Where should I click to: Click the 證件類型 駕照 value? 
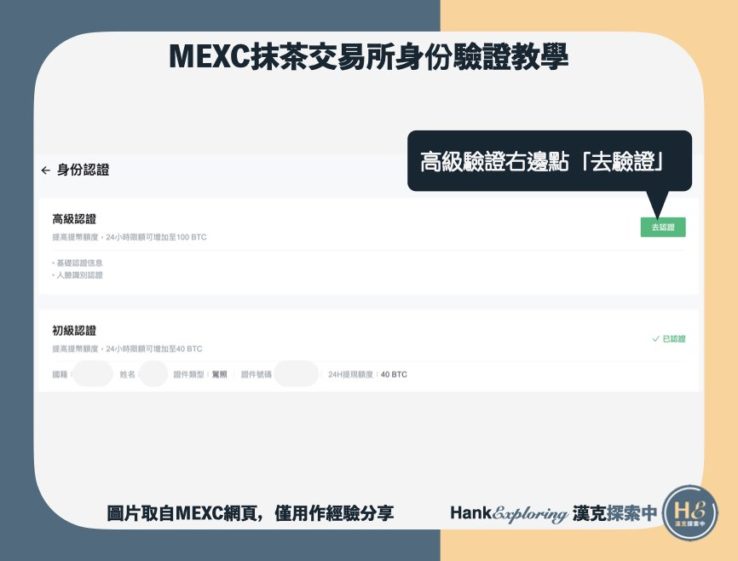click(219, 375)
